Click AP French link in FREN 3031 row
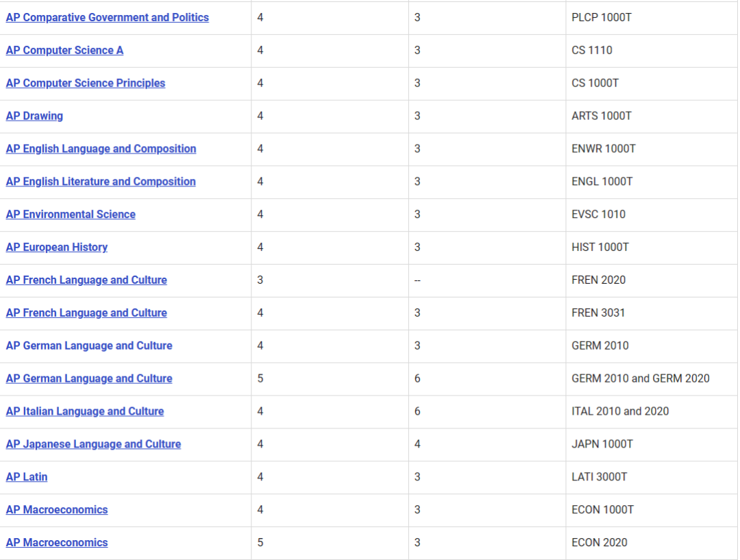Image resolution: width=740 pixels, height=560 pixels. point(86,313)
